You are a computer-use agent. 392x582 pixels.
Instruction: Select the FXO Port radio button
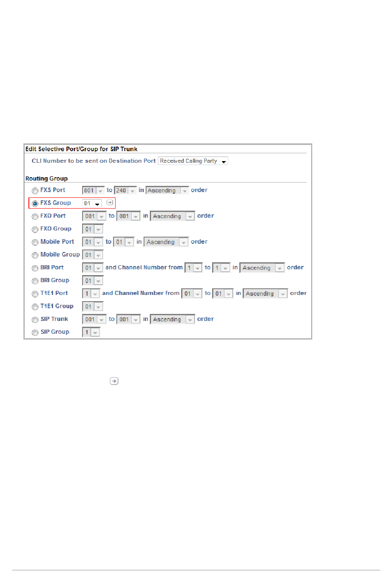35,216
